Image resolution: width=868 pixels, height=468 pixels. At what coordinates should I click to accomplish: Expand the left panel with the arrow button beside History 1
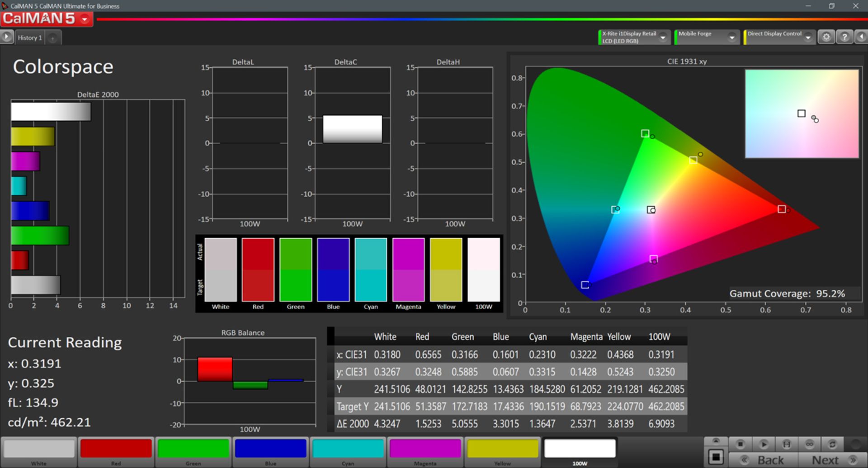pos(6,37)
